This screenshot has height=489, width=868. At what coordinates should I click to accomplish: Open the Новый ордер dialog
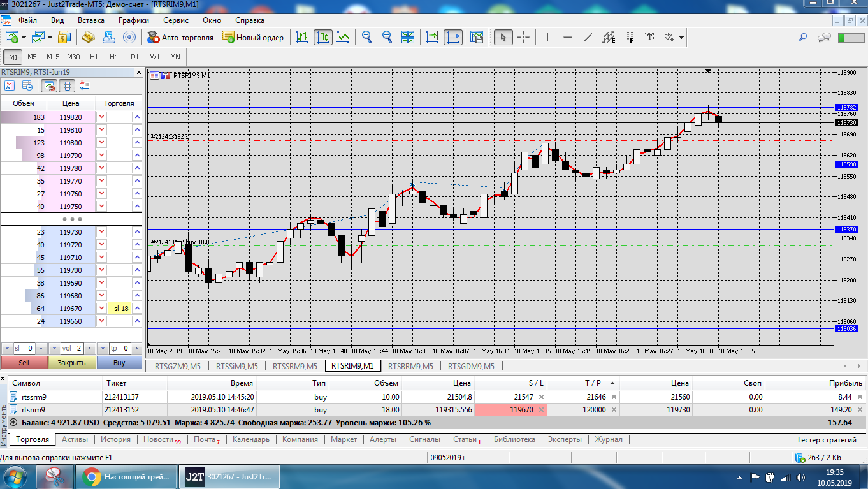(x=253, y=38)
